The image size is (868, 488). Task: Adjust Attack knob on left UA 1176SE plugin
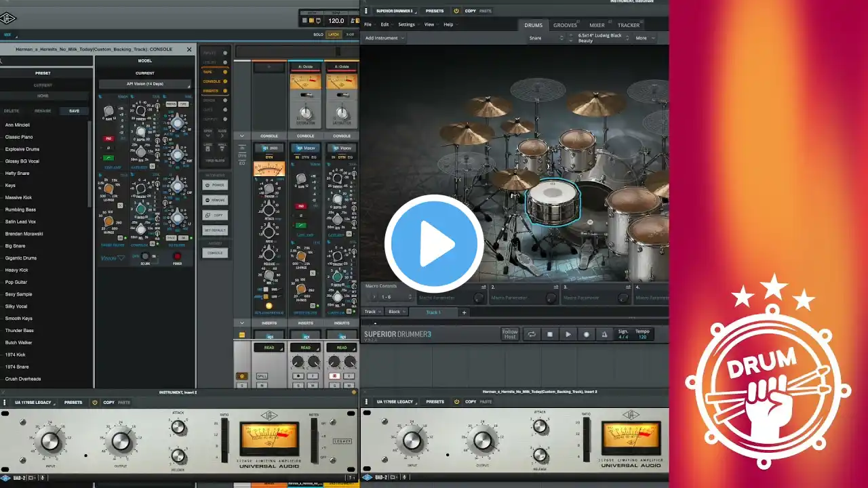pyautogui.click(x=178, y=428)
